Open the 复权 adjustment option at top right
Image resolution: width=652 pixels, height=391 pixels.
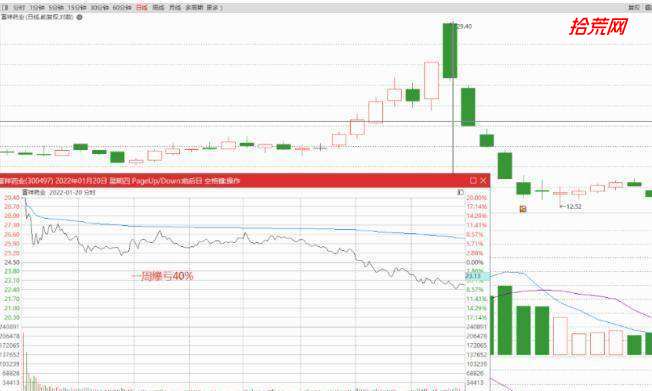[634, 7]
